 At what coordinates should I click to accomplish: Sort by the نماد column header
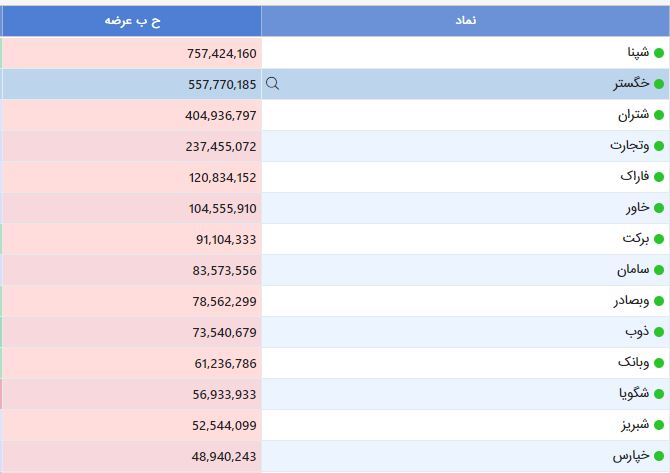465,21
